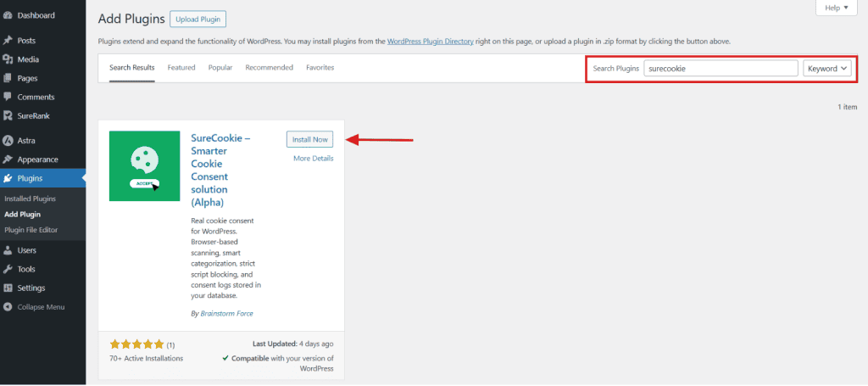
Task: Switch to the Featured tab
Action: click(181, 68)
